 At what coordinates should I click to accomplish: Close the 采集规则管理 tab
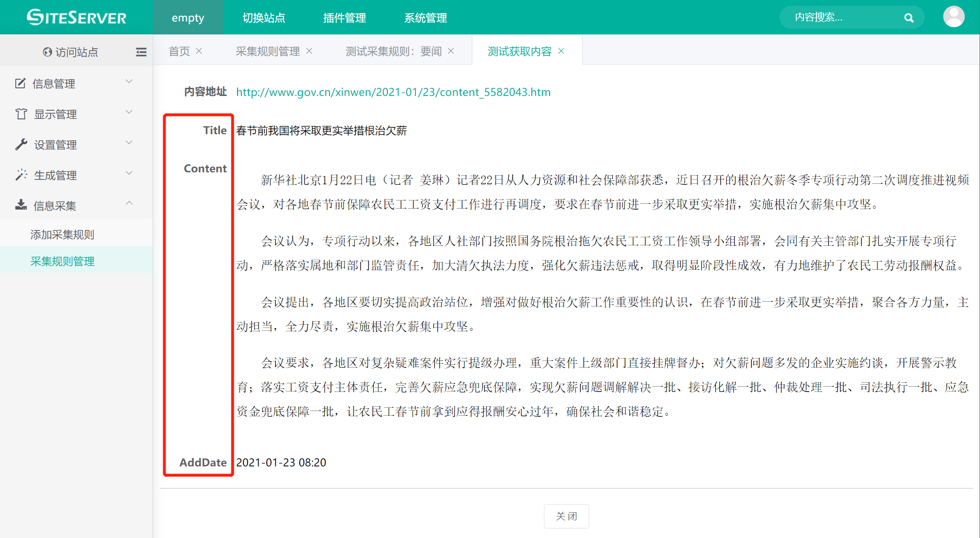coord(309,51)
